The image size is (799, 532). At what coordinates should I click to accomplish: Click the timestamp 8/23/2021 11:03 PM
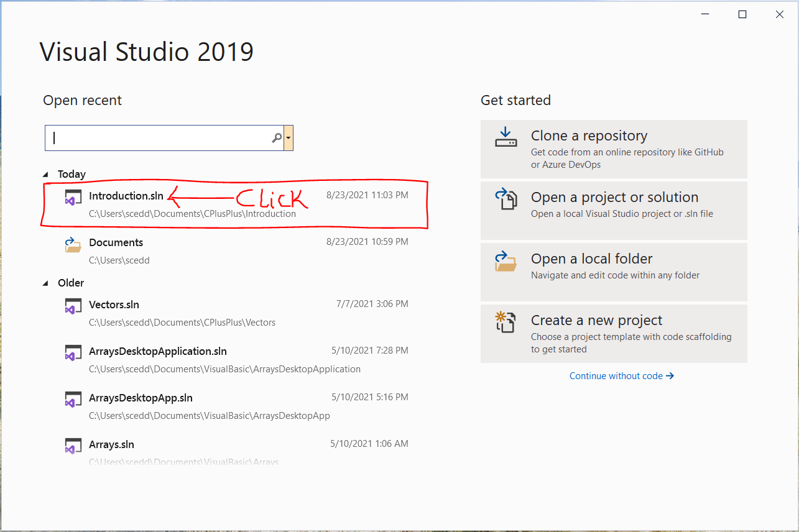click(x=367, y=195)
